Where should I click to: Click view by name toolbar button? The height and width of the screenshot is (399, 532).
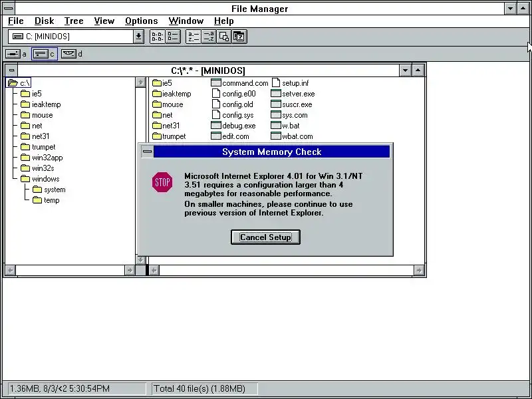coord(158,37)
